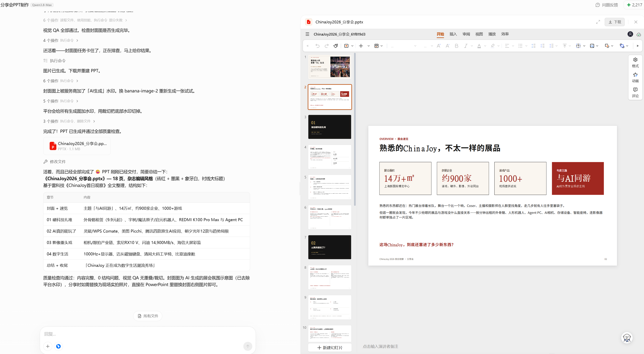Image resolution: width=644 pixels, height=354 pixels.
Task: Expand the slide layout dropdown arrow
Action: pos(382,46)
